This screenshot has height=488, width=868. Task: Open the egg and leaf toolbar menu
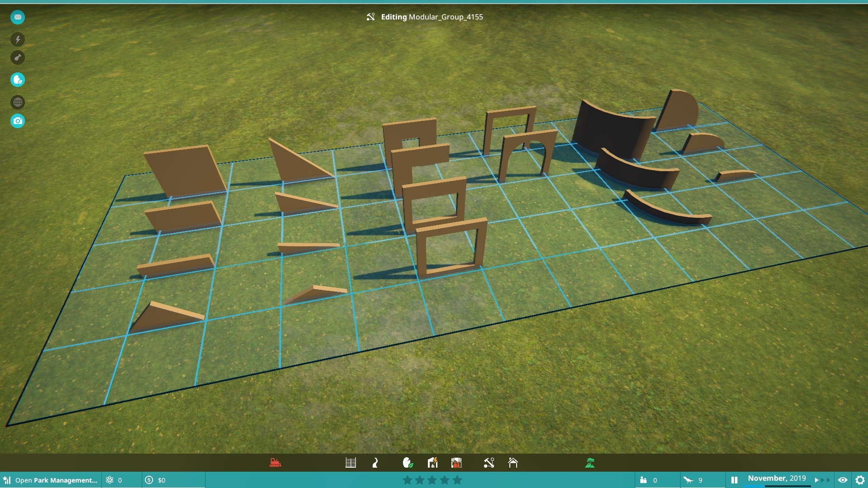408,463
